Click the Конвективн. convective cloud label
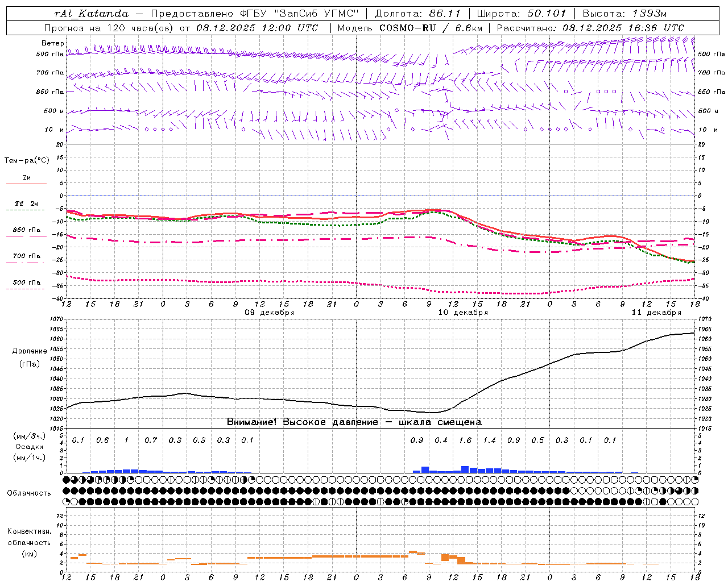This screenshot has width=728, height=582. click(x=29, y=531)
